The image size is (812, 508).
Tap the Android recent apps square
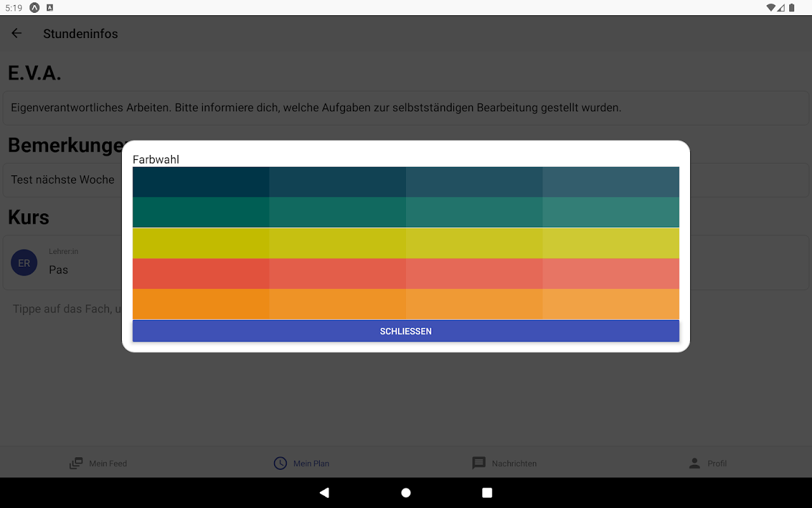tap(487, 493)
